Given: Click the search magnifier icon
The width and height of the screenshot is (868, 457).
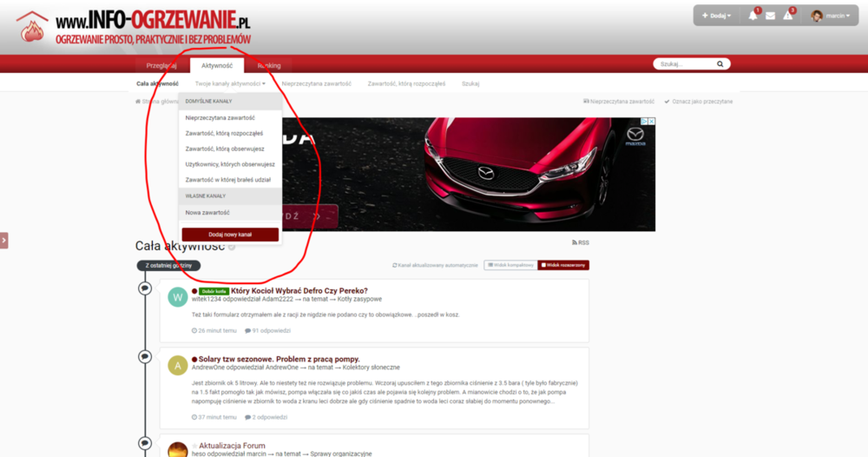Looking at the screenshot, I should [x=720, y=64].
